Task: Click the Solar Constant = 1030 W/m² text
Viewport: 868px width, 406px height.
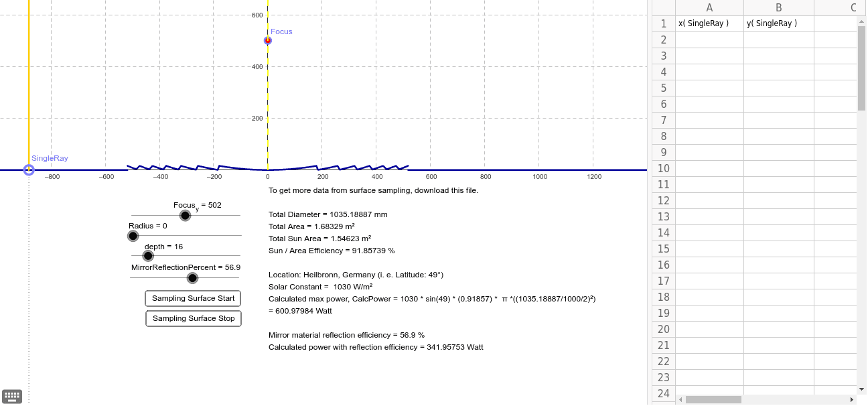Action: (x=320, y=287)
